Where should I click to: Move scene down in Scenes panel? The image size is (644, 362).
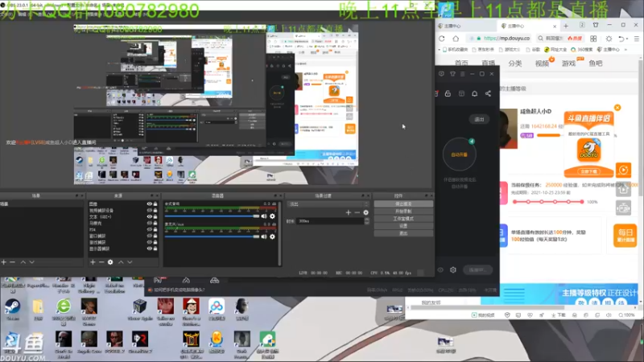31,262
